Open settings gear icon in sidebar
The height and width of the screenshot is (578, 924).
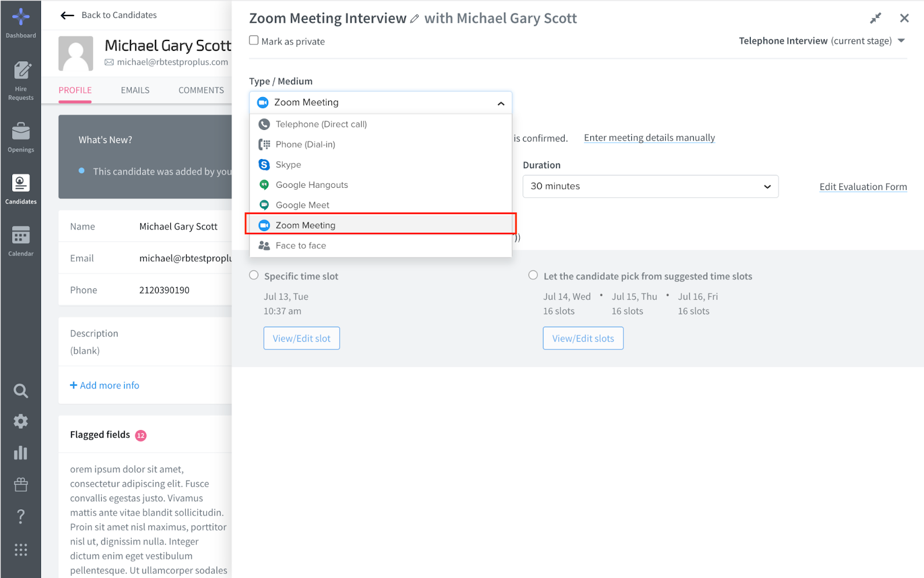(x=21, y=421)
